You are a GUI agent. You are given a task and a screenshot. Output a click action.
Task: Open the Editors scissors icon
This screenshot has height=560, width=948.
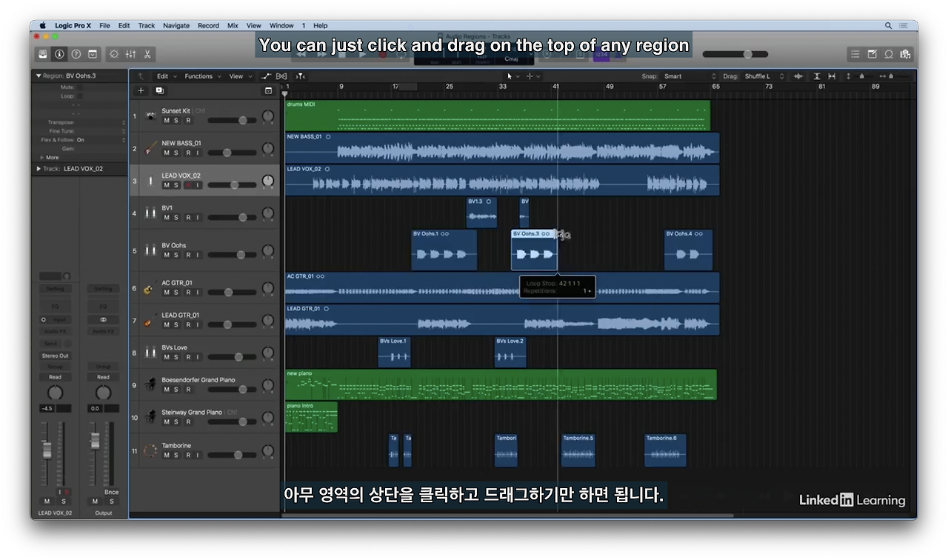147,54
